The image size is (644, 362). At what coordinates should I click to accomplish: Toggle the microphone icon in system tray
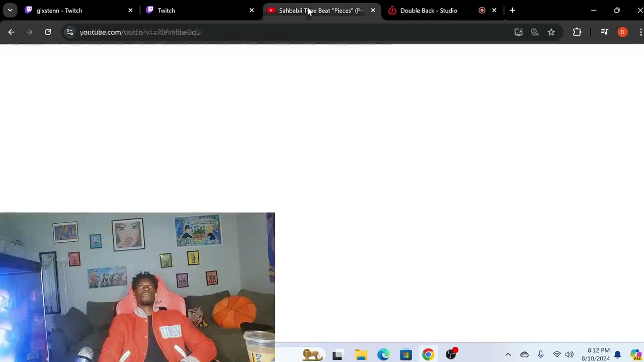pos(540,354)
